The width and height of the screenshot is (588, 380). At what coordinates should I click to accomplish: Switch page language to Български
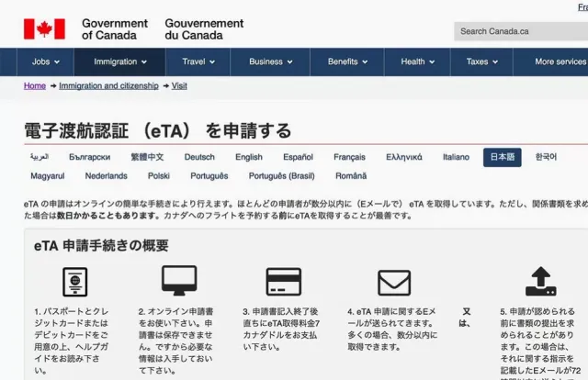(90, 157)
